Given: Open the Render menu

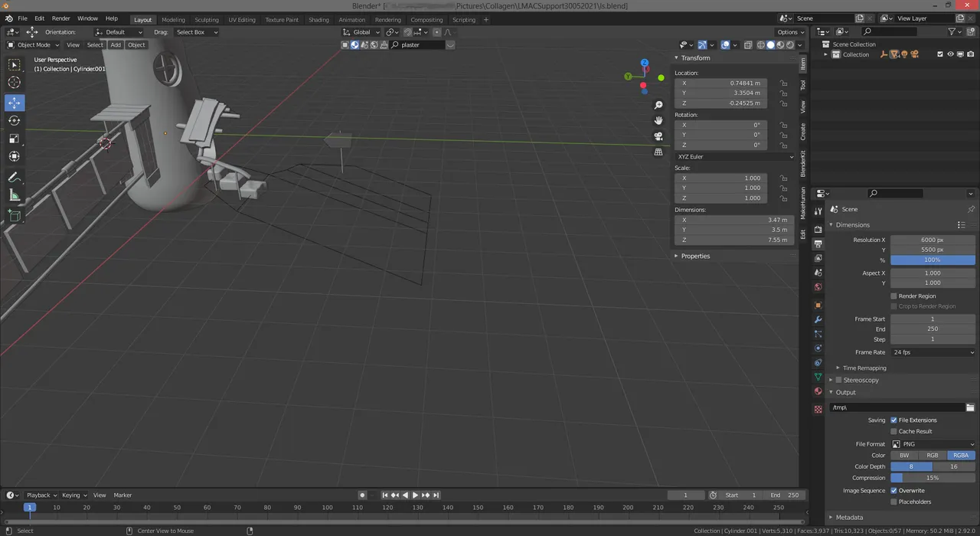Looking at the screenshot, I should [x=60, y=18].
